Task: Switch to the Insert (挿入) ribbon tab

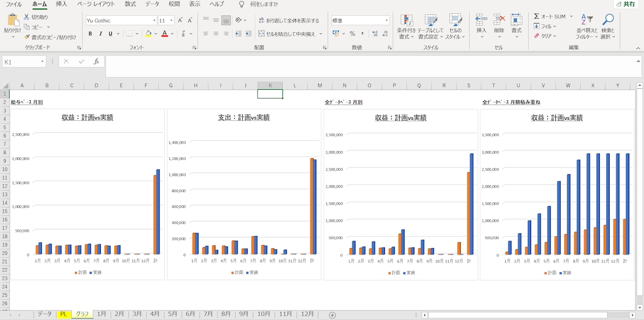Action: [x=61, y=4]
